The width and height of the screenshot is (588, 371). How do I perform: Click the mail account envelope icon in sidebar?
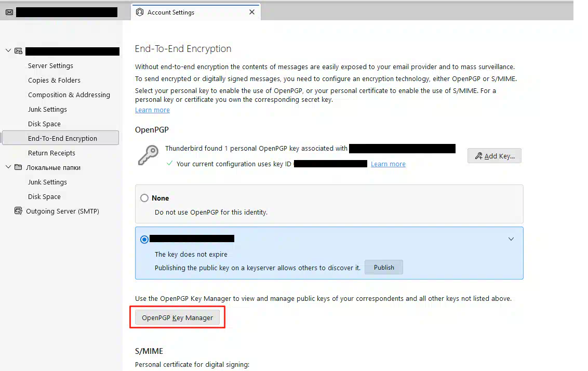pyautogui.click(x=18, y=51)
